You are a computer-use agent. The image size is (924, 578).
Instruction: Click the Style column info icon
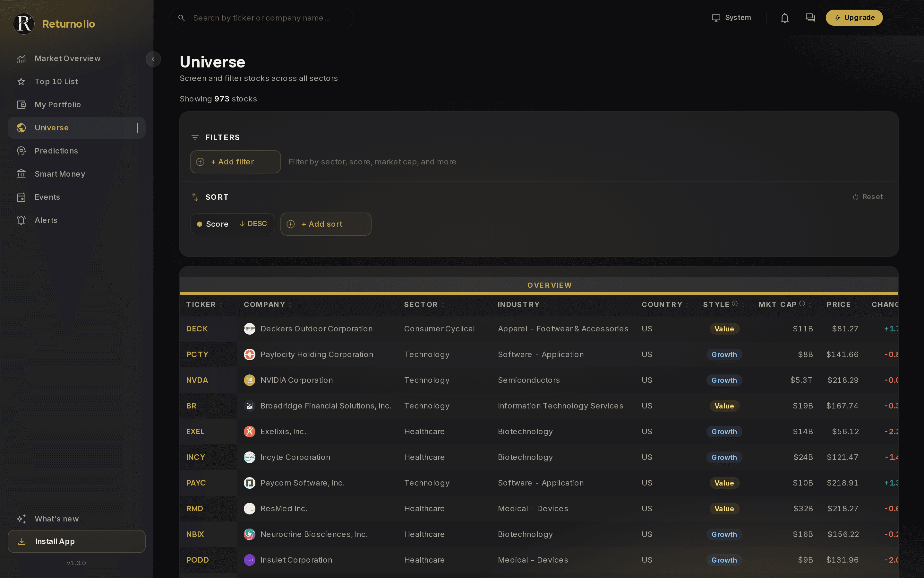735,303
